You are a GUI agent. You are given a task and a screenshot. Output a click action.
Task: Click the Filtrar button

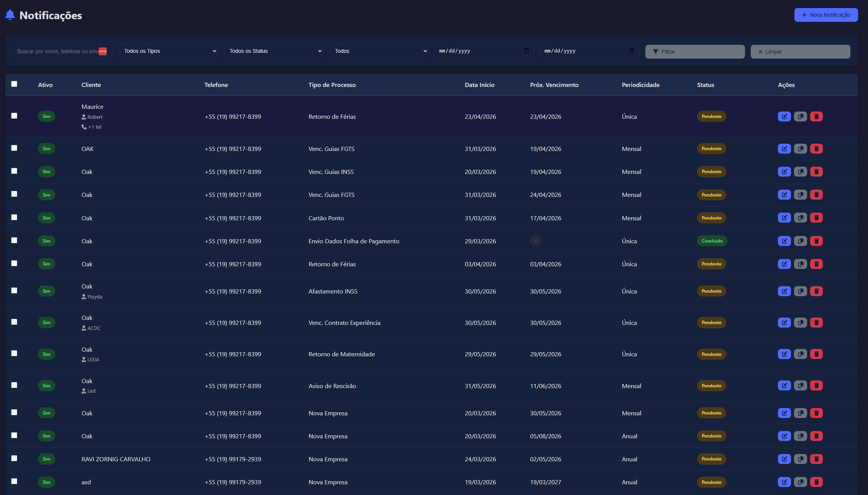(694, 52)
